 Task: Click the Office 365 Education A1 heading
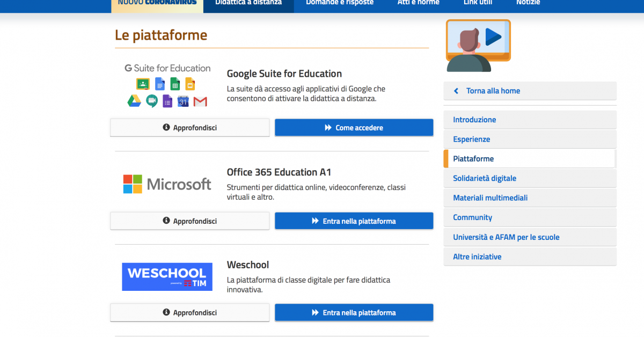[x=279, y=172]
